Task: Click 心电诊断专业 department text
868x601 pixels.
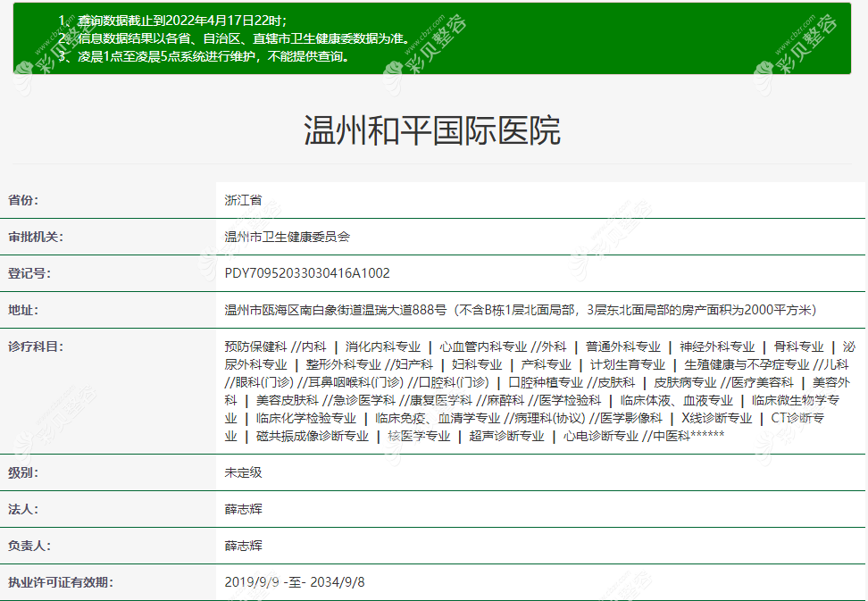Action: pyautogui.click(x=601, y=436)
